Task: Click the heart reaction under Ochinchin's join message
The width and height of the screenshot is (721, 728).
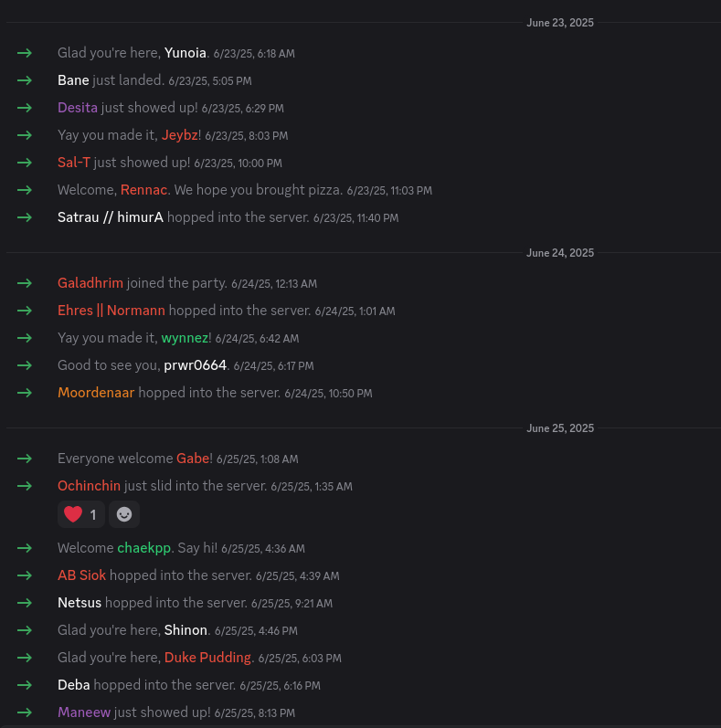Action: point(80,514)
